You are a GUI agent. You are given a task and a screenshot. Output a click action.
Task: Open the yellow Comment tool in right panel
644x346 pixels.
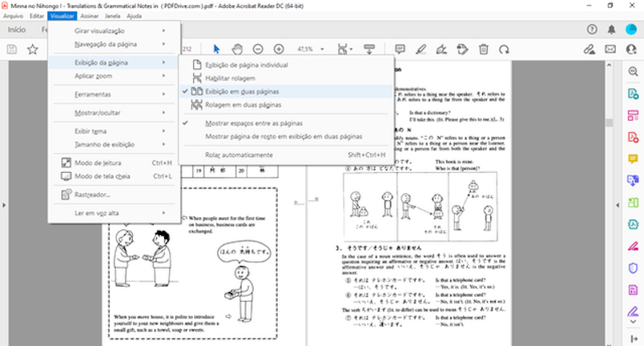pyautogui.click(x=633, y=159)
